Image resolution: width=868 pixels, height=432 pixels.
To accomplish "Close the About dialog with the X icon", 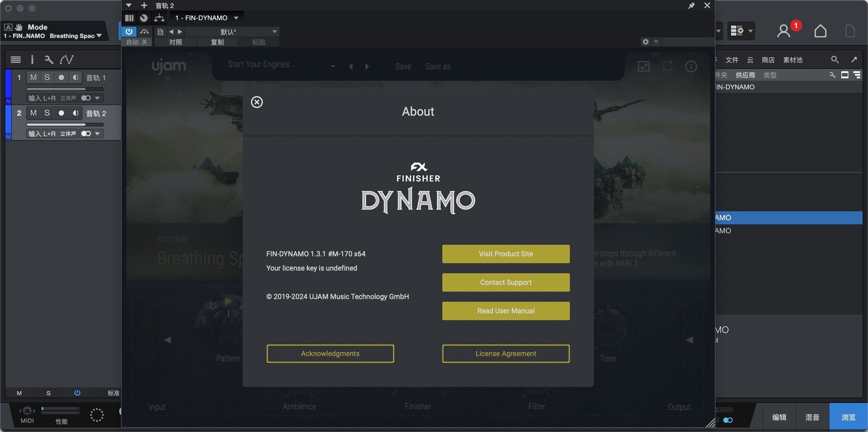I will point(257,102).
